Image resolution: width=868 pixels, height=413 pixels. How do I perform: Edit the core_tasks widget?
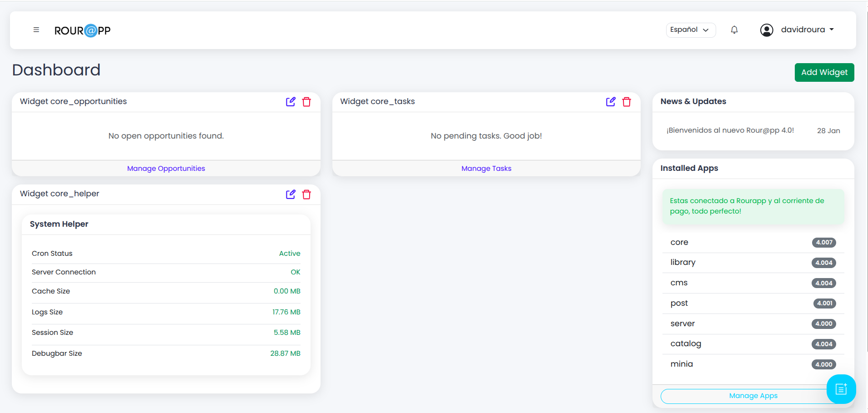pos(611,102)
